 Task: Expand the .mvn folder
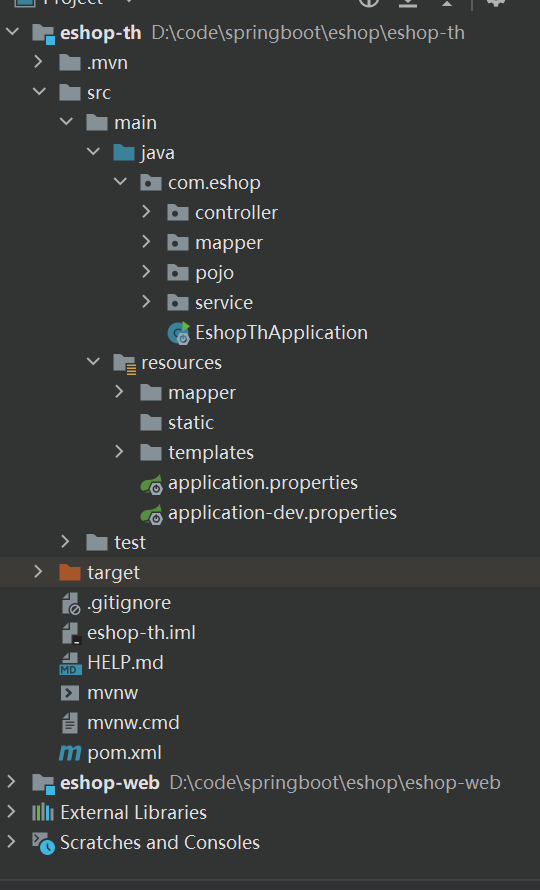(x=38, y=61)
